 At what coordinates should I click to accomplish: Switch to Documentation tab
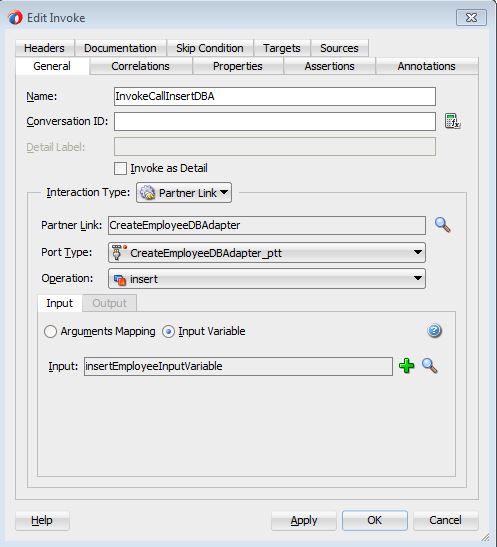[120, 48]
